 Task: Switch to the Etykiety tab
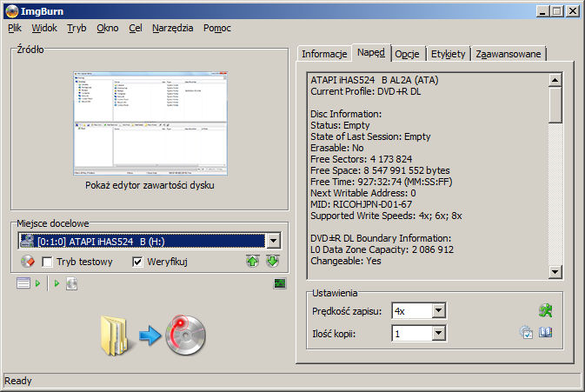pyautogui.click(x=448, y=54)
